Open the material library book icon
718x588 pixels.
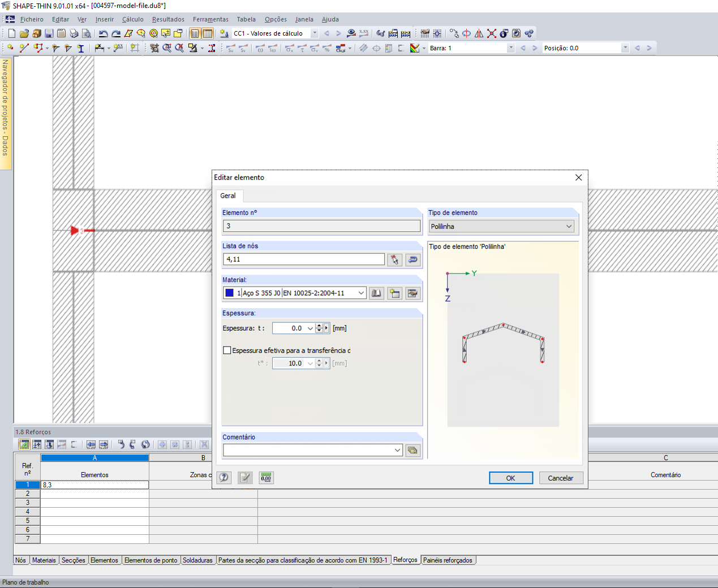coord(376,293)
